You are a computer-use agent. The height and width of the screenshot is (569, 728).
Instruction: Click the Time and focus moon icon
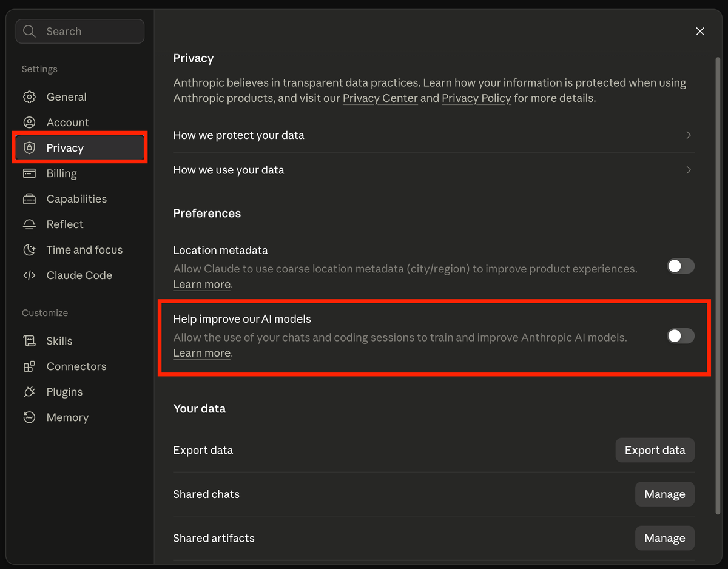(x=29, y=250)
